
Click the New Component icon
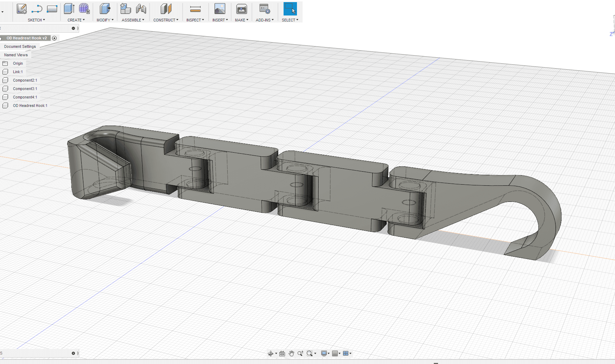pyautogui.click(x=126, y=9)
